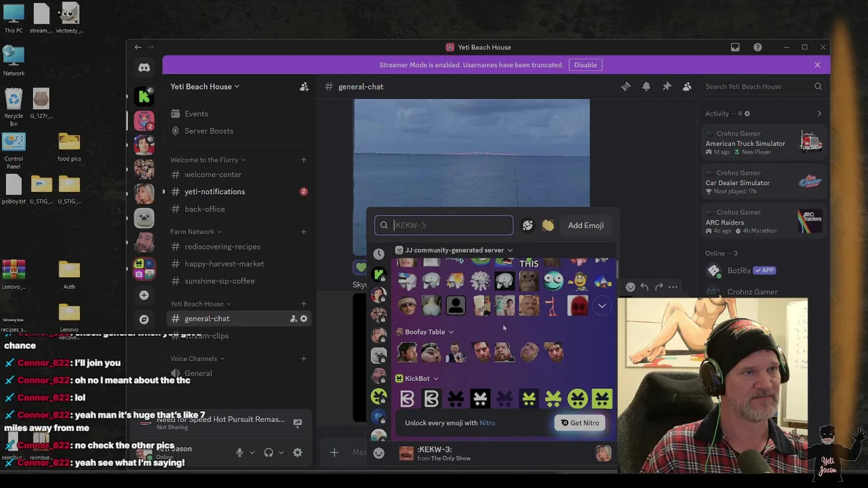Viewport: 868px width, 488px height.
Task: Open skin tone clapping hands selector
Action: (x=548, y=226)
